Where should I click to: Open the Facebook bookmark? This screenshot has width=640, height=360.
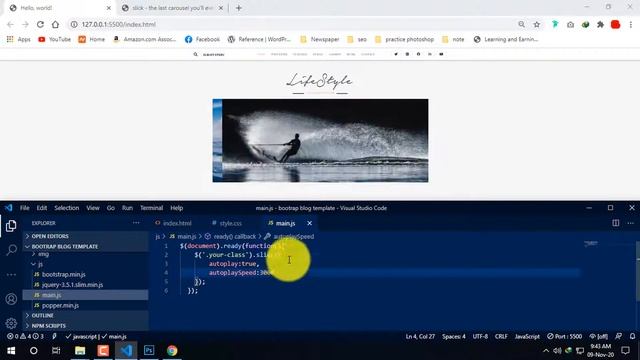click(202, 39)
